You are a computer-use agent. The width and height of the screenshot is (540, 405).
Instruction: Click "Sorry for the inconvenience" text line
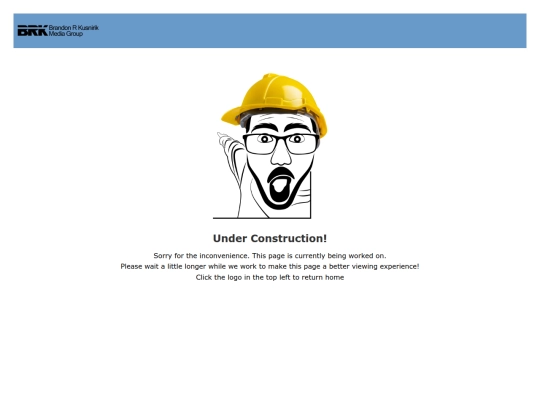pos(270,256)
